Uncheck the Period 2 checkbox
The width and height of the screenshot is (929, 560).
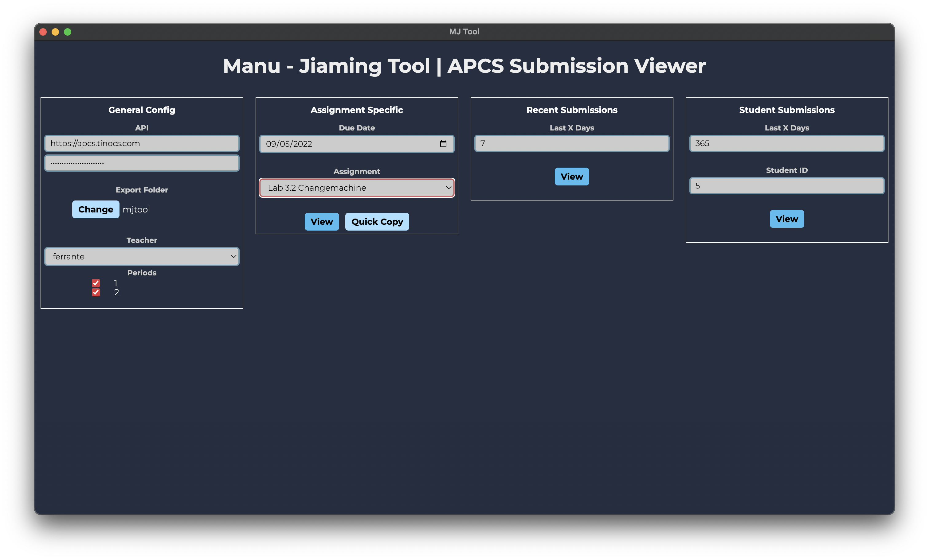pyautogui.click(x=96, y=293)
